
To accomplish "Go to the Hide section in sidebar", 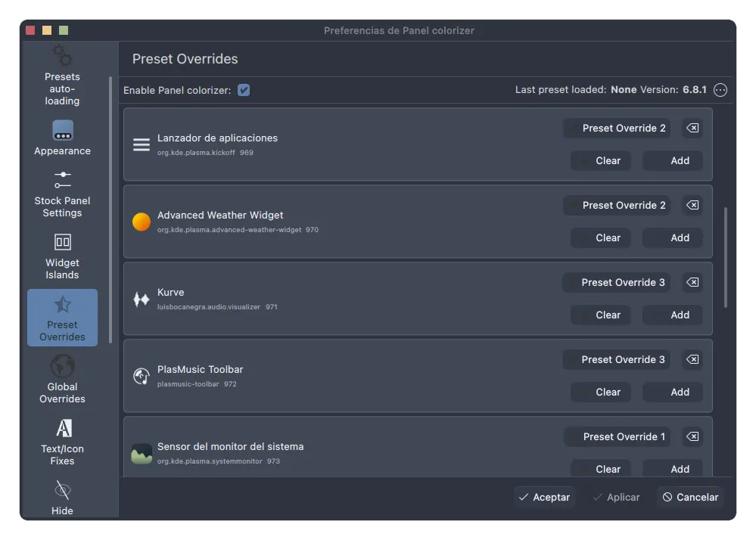I will 62,499.
